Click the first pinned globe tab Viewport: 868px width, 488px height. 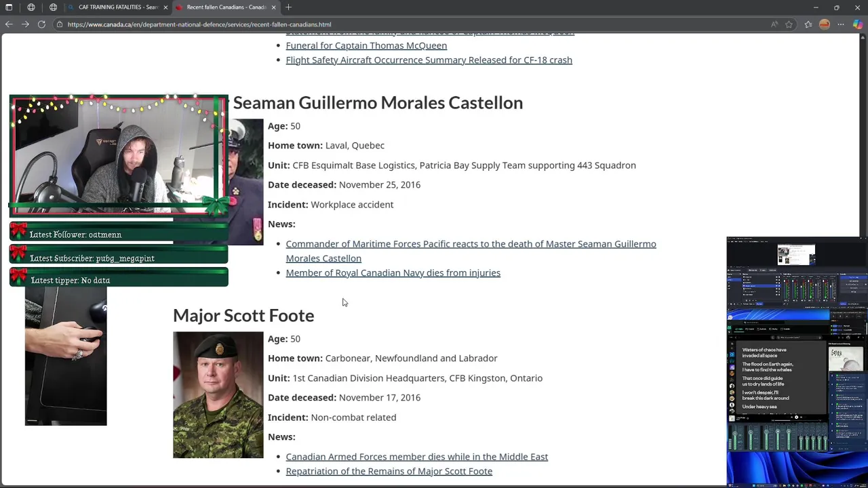31,7
